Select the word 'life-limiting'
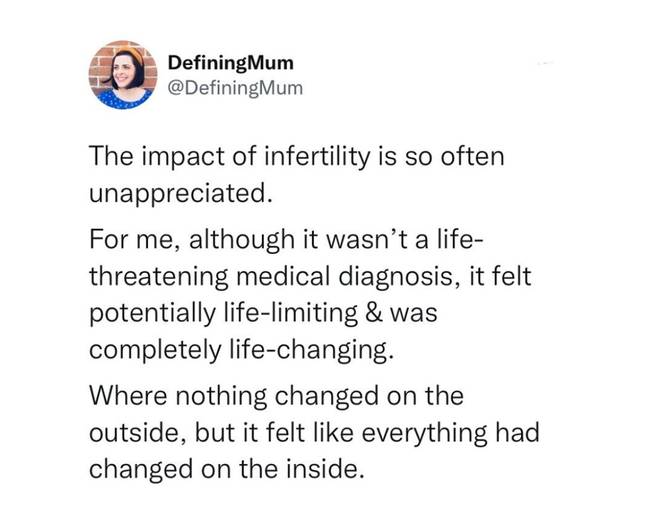The image size is (648, 509). click(291, 312)
